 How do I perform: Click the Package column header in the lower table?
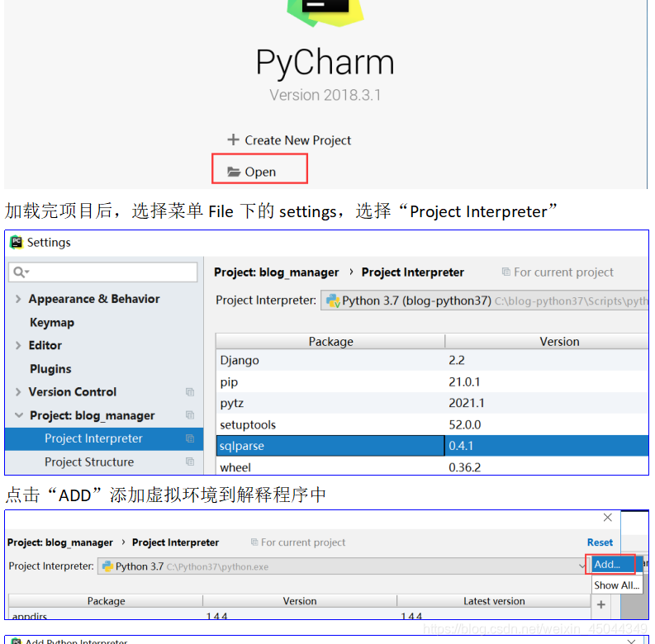[x=106, y=601]
